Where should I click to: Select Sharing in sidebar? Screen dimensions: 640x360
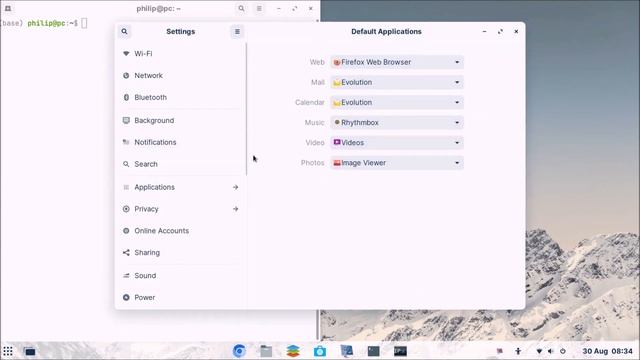pos(180,253)
